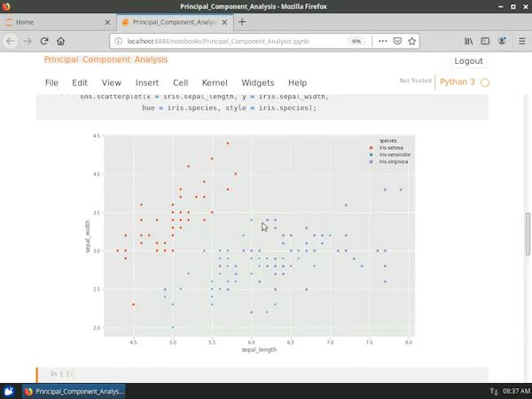
Task: Open the Insert menu
Action: click(x=147, y=82)
